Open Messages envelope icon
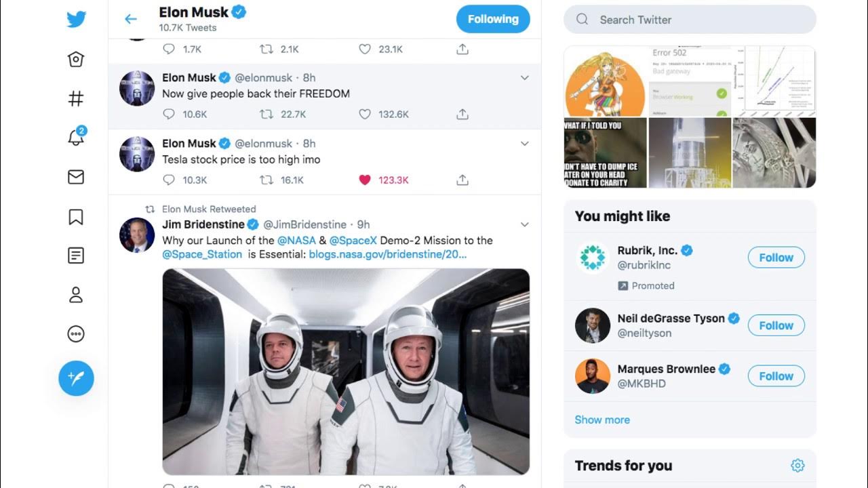Image resolution: width=868 pixels, height=488 pixels. [76, 177]
